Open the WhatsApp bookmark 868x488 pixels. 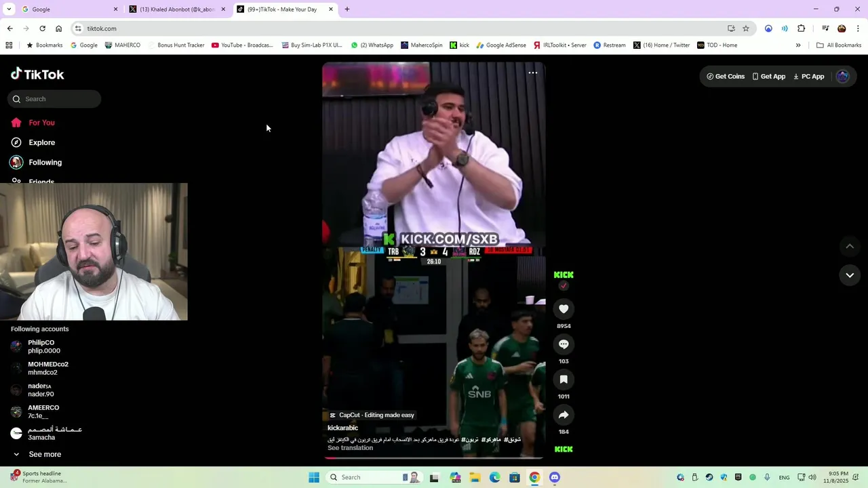click(x=372, y=45)
